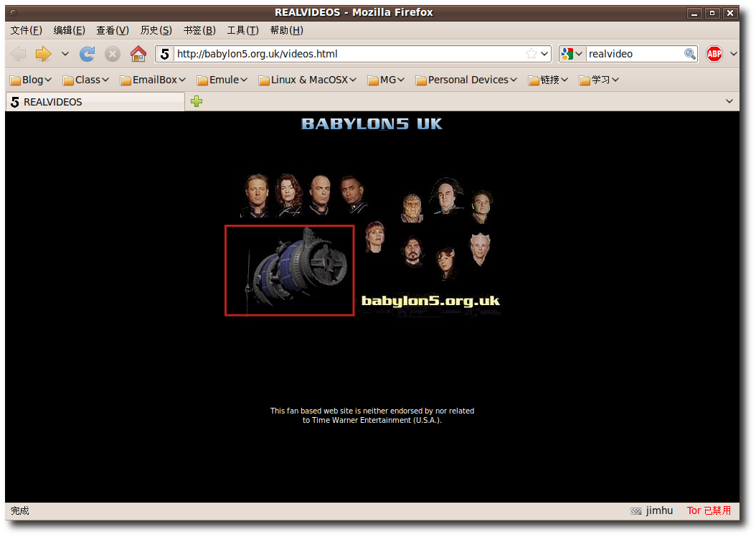Screen dimensions: 756x537
Task: Open the 帮助(H) menu
Action: click(x=287, y=30)
